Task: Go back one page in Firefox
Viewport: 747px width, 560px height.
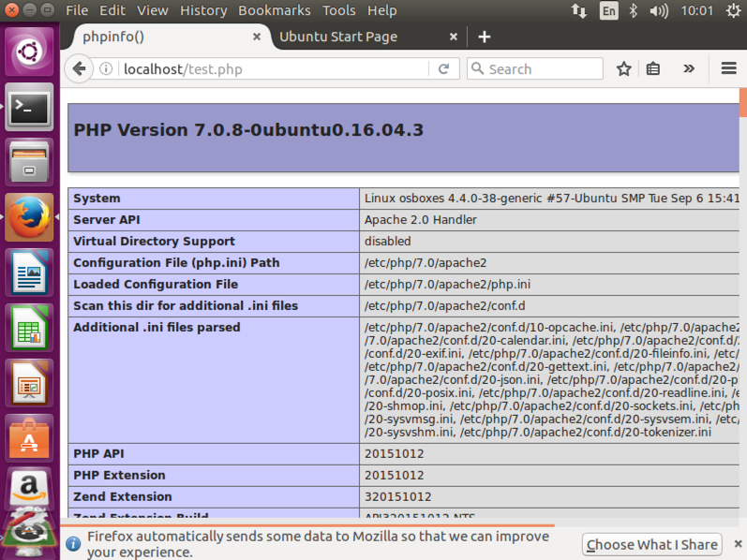Action: (x=79, y=69)
